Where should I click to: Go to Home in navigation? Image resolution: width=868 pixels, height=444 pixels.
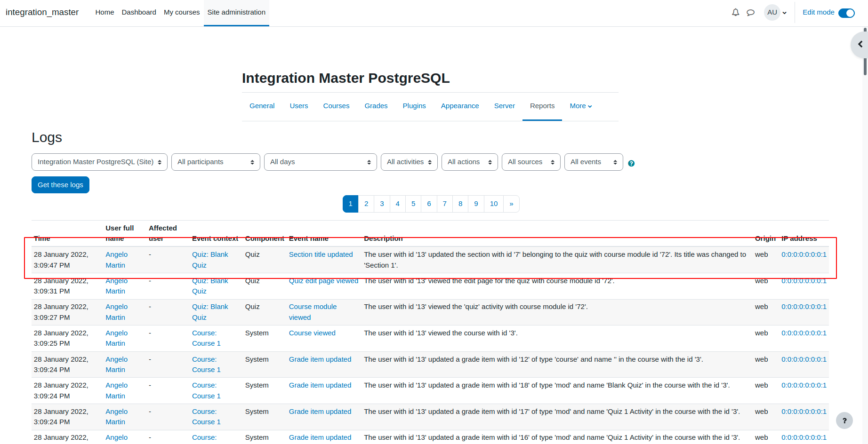(104, 12)
